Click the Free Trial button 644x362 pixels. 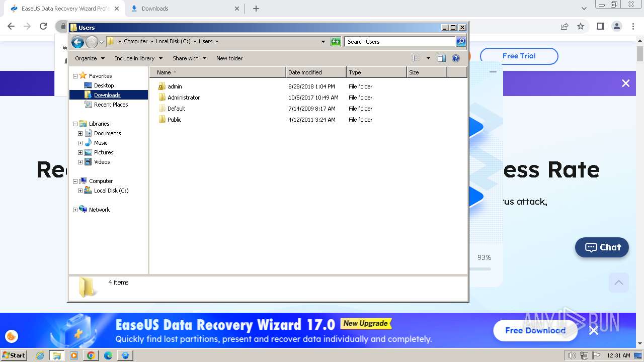click(x=519, y=56)
